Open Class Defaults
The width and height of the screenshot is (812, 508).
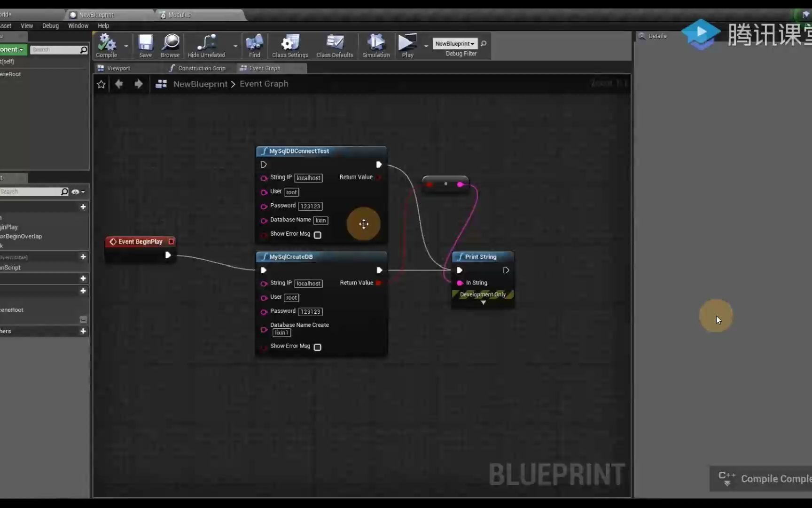coord(335,46)
